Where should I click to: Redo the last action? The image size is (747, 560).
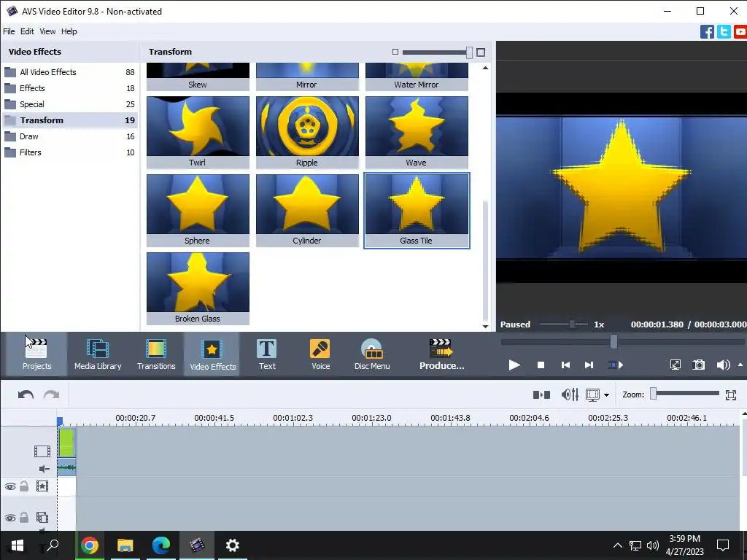click(x=52, y=394)
